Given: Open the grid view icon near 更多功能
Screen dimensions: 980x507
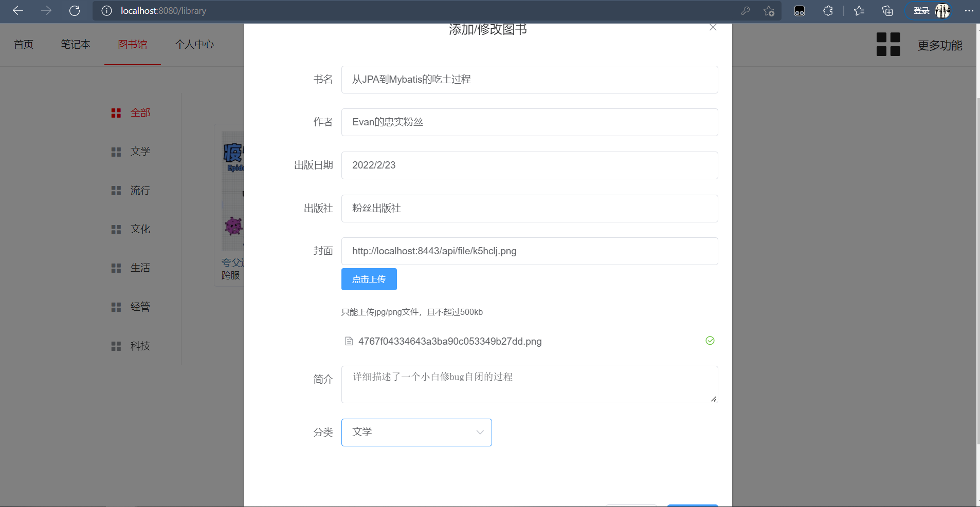Looking at the screenshot, I should point(887,45).
